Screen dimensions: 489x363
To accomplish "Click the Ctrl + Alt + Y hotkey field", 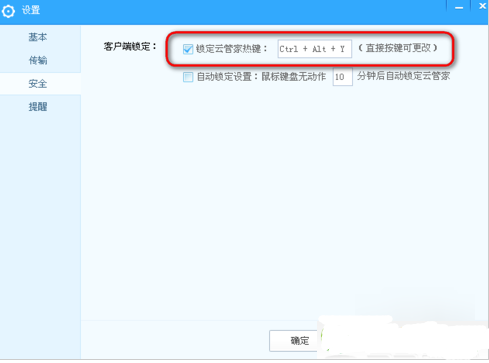I will (314, 49).
